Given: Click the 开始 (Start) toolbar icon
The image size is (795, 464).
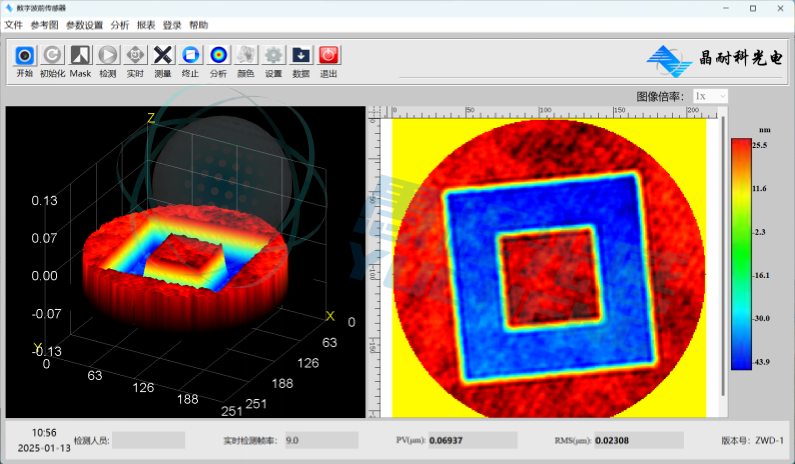Looking at the screenshot, I should point(25,56).
